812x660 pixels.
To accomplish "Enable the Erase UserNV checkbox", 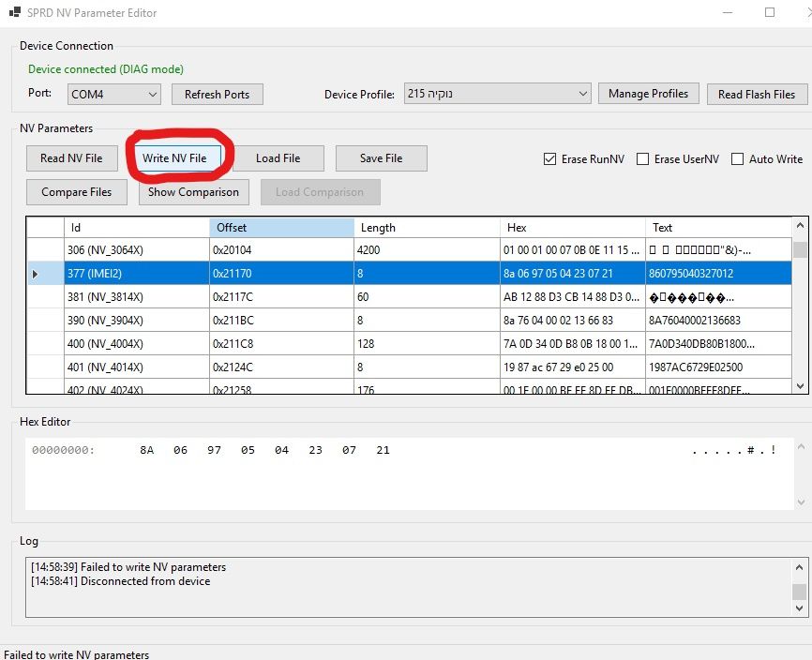I will tap(643, 159).
